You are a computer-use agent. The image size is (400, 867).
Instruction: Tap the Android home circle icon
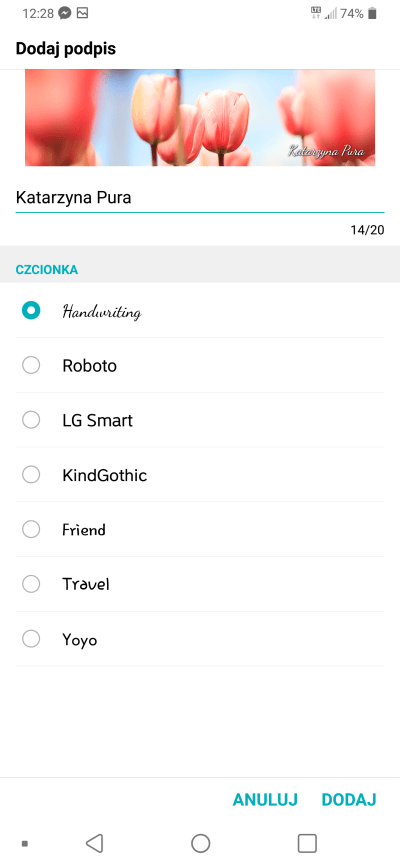click(200, 843)
